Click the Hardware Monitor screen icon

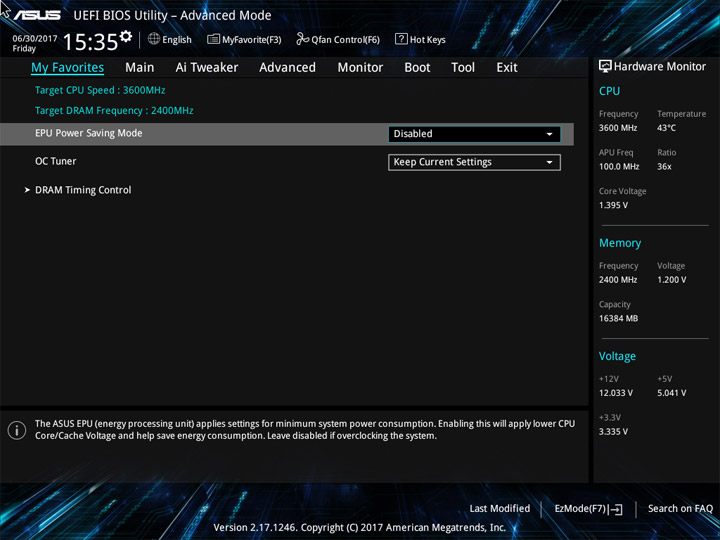[x=605, y=67]
